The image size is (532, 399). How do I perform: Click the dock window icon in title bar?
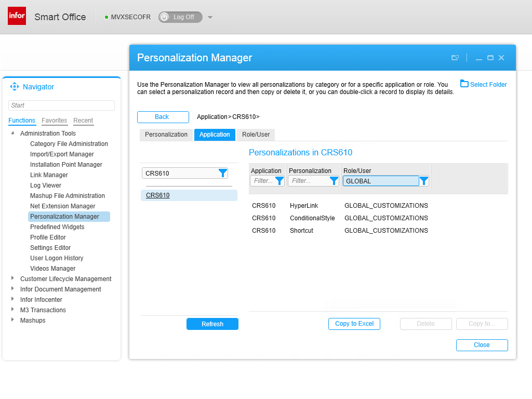point(455,58)
